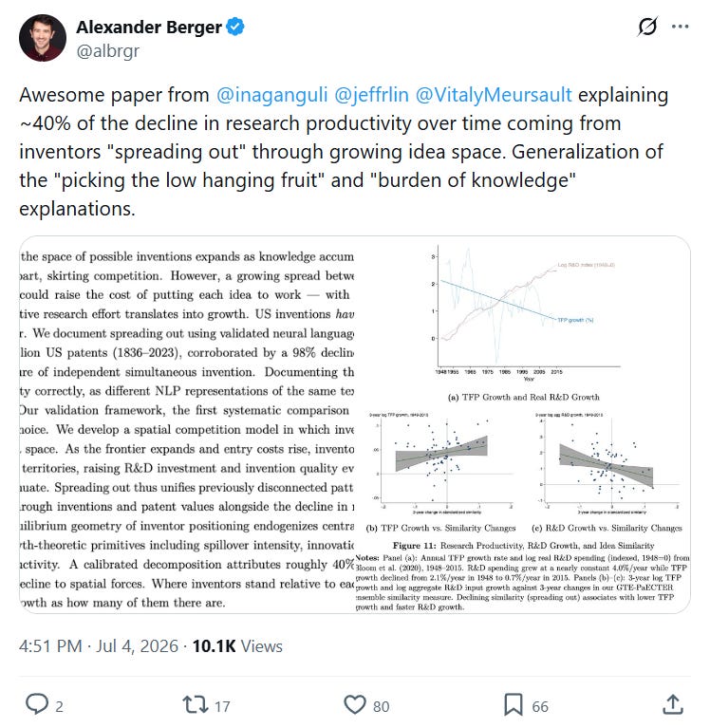This screenshot has width=710, height=728.
Task: Click the reply speech bubble icon
Action: click(37, 704)
